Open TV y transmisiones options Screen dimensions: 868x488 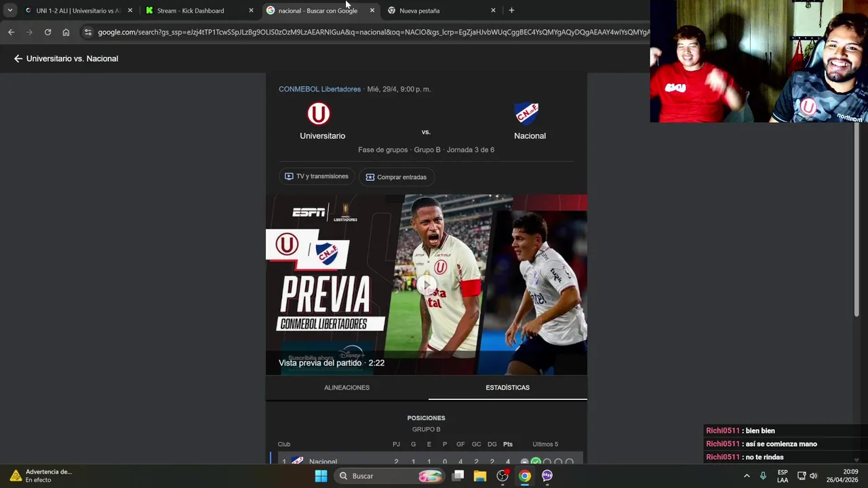pos(317,176)
